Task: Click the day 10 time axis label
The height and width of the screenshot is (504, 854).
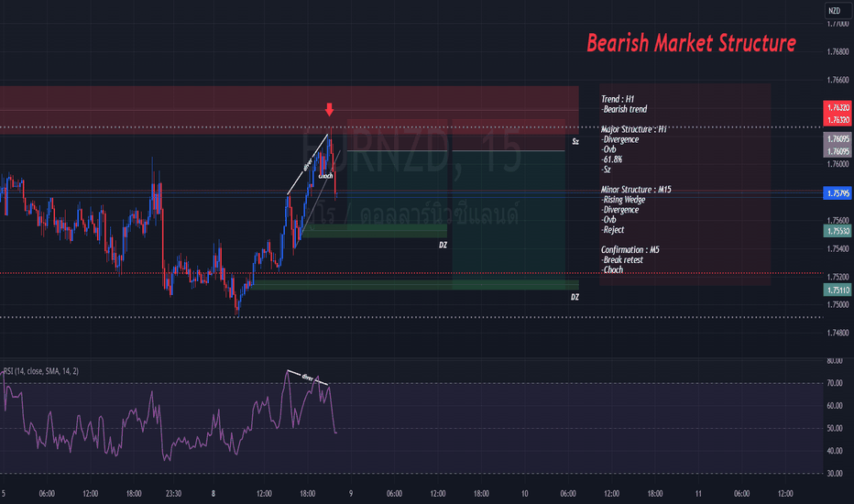Action: [524, 494]
